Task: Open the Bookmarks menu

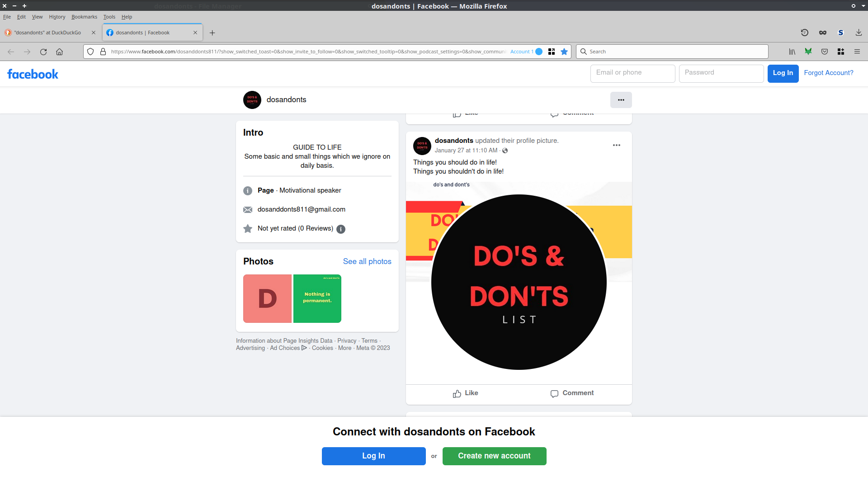Action: point(84,17)
